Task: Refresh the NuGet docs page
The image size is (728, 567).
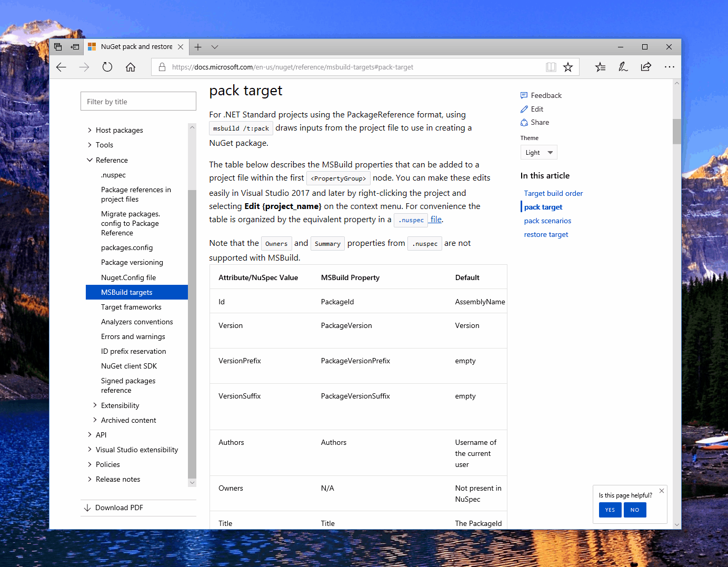Action: coord(107,67)
